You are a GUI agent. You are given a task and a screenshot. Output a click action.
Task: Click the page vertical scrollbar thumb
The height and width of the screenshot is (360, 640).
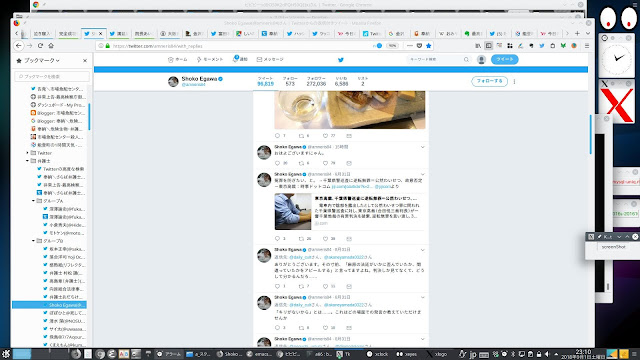(590, 135)
